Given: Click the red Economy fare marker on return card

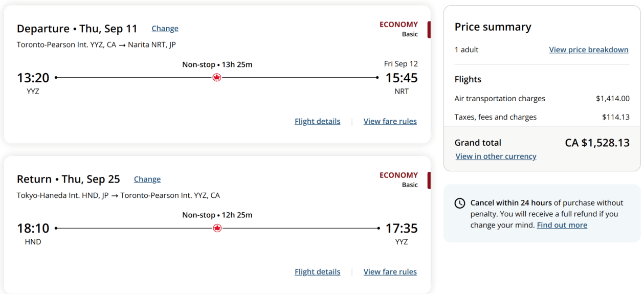Looking at the screenshot, I should click(429, 180).
